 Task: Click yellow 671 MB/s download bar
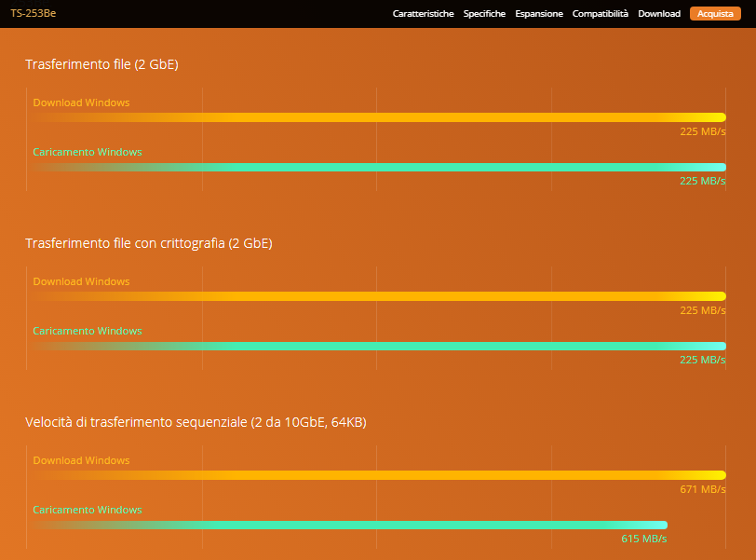[x=380, y=475]
